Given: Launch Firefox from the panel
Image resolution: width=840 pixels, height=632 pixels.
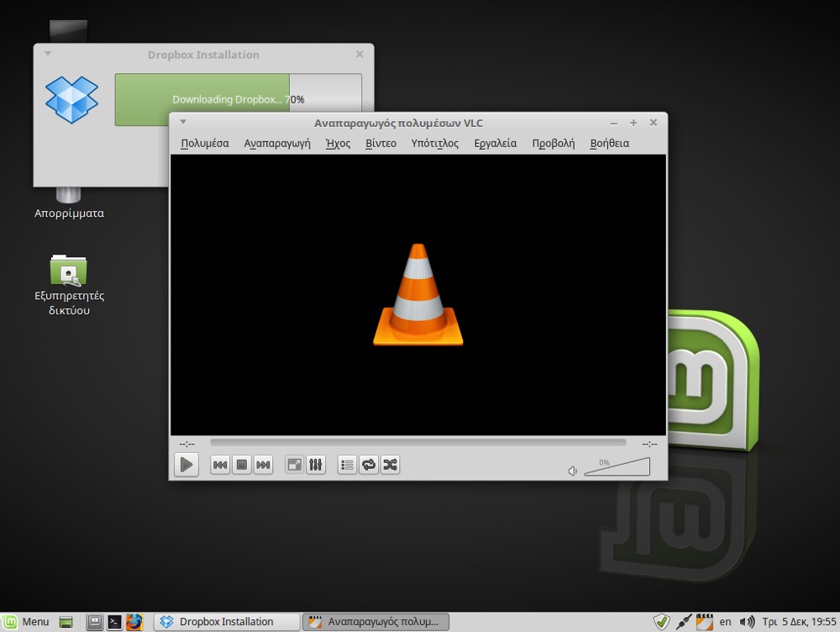Looking at the screenshot, I should [134, 622].
